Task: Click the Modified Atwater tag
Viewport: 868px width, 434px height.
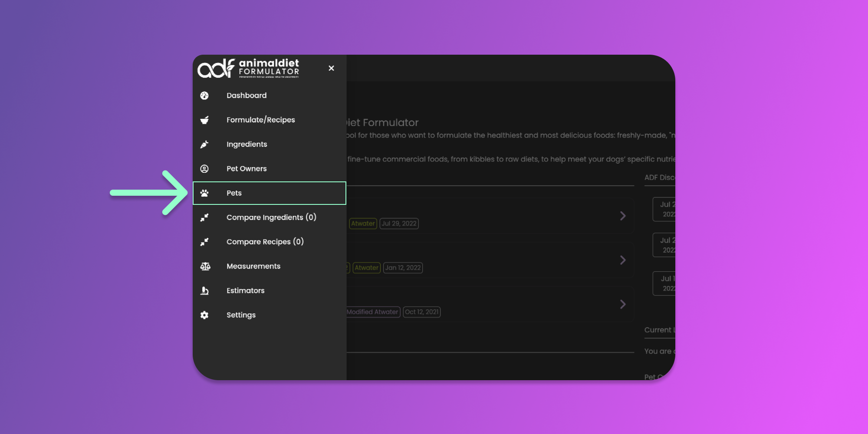Action: click(372, 312)
